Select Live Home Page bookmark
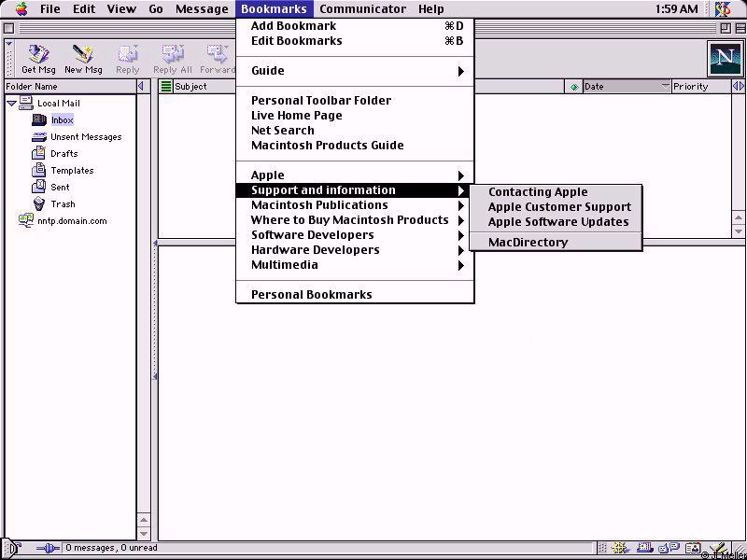Screen dimensions: 747x560 pyautogui.click(x=356, y=116)
